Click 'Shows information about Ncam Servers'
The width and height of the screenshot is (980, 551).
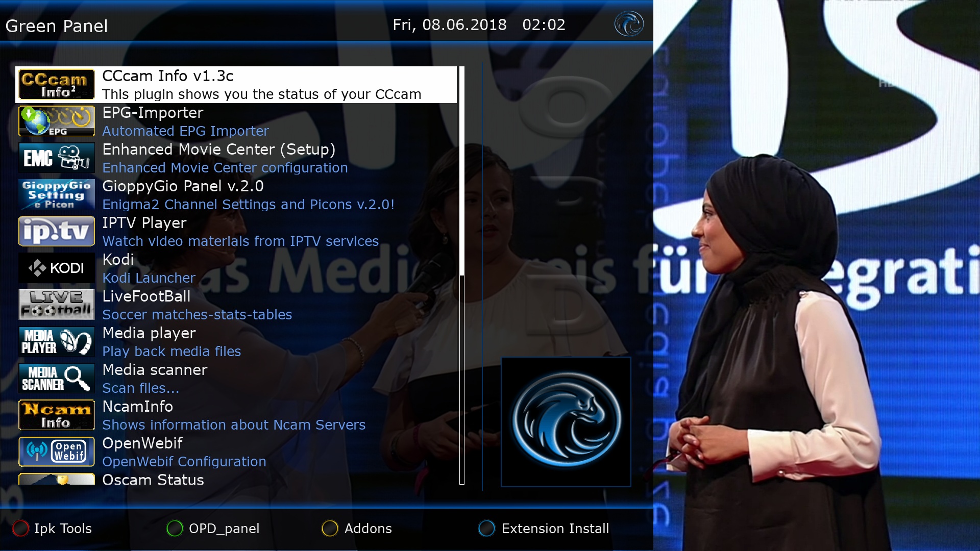pos(234,425)
